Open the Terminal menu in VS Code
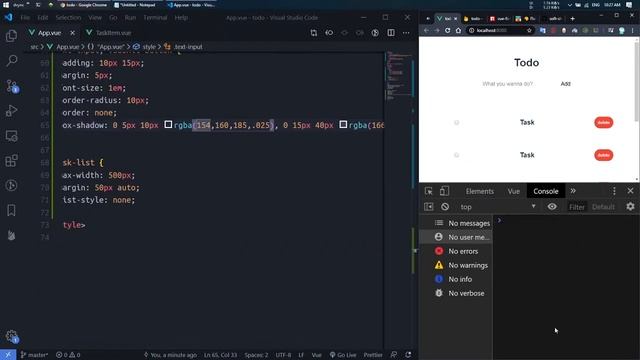This screenshot has width=640, height=360. (x=155, y=18)
